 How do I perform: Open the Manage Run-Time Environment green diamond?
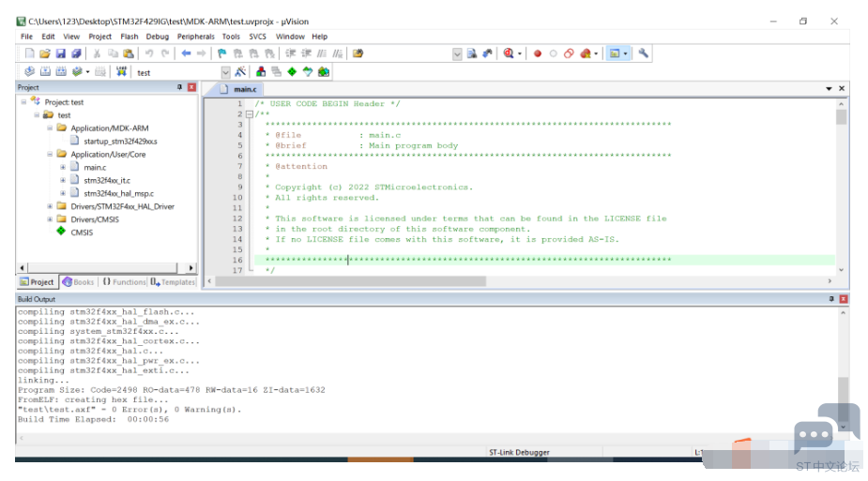click(292, 72)
